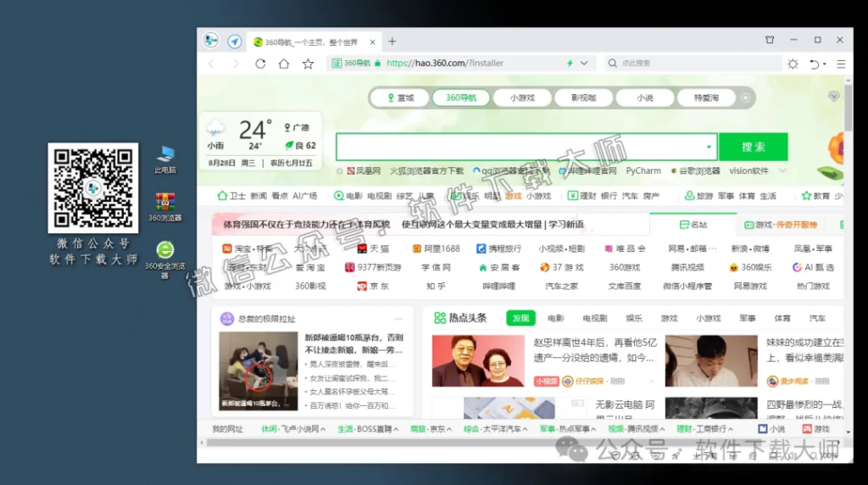Click the weather cloud icon showing 小雨
This screenshot has width=868, height=485.
pyautogui.click(x=214, y=130)
